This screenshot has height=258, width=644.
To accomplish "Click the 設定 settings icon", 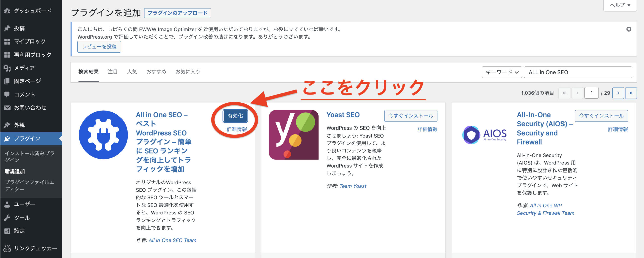I will [7, 231].
